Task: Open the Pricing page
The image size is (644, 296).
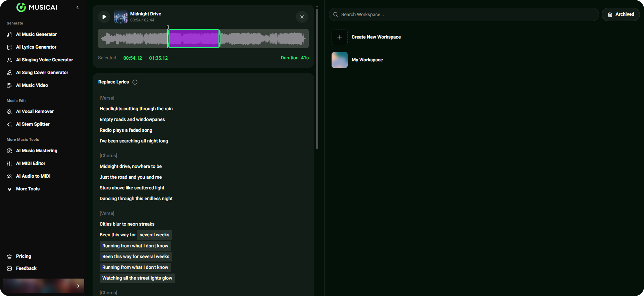Action: tap(23, 256)
